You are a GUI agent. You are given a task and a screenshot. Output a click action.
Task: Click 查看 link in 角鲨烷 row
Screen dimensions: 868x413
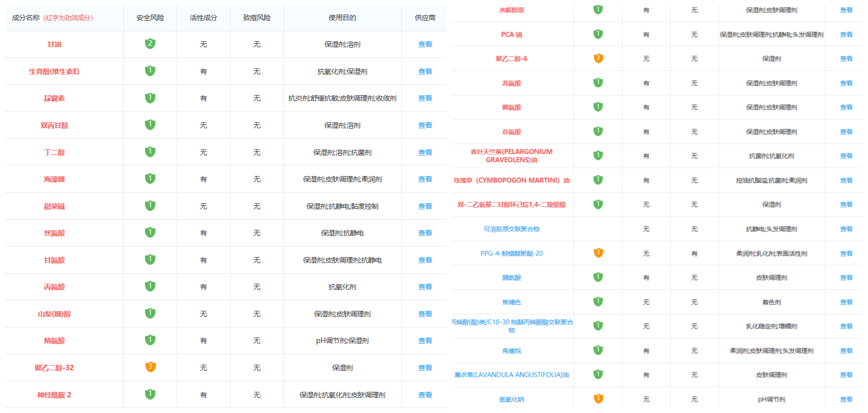(x=846, y=351)
